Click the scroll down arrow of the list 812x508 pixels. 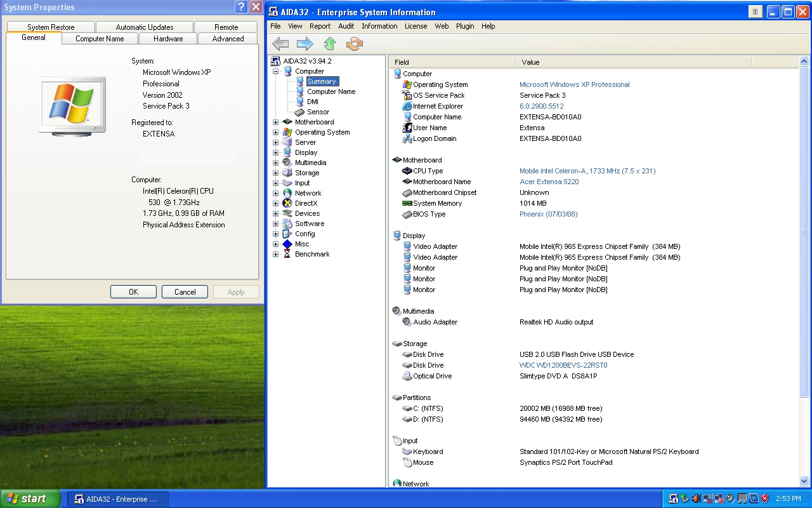click(804, 481)
